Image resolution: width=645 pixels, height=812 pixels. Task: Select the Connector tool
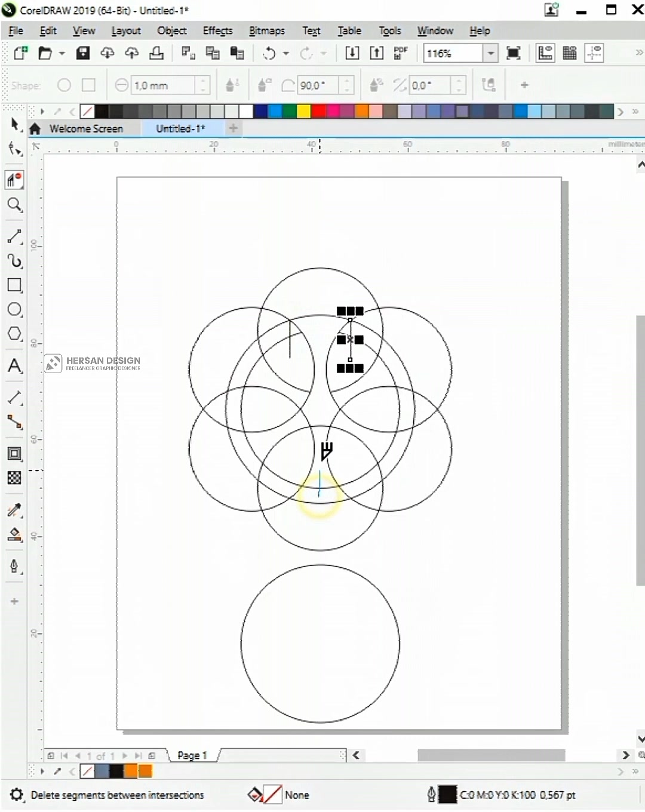click(x=14, y=422)
